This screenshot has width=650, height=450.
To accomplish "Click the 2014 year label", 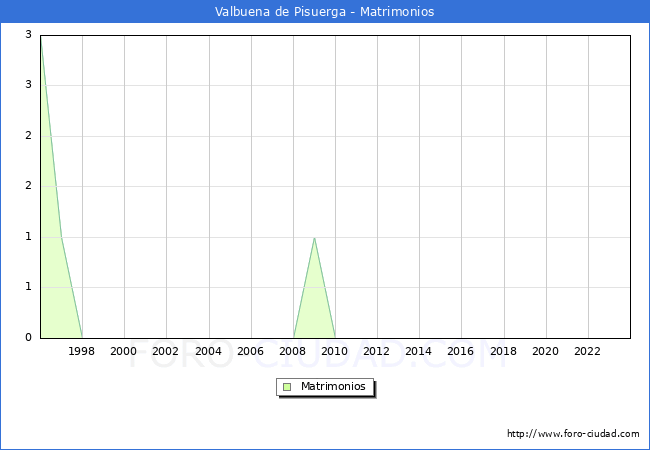I will pyautogui.click(x=419, y=351).
